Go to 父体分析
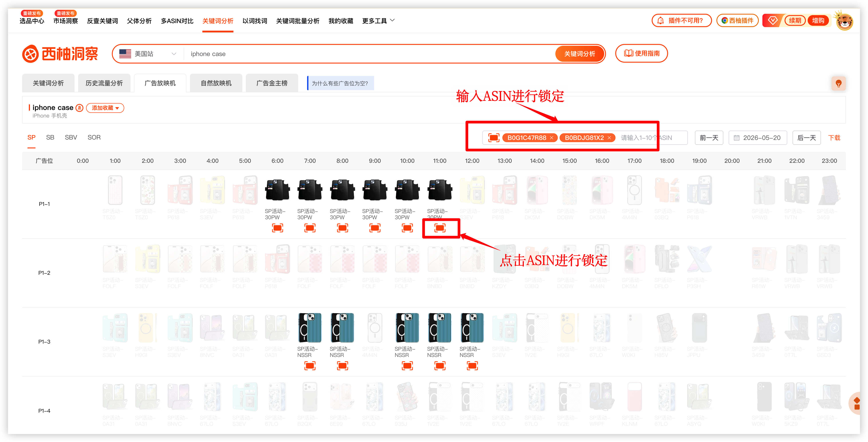This screenshot has height=442, width=868. click(x=139, y=21)
